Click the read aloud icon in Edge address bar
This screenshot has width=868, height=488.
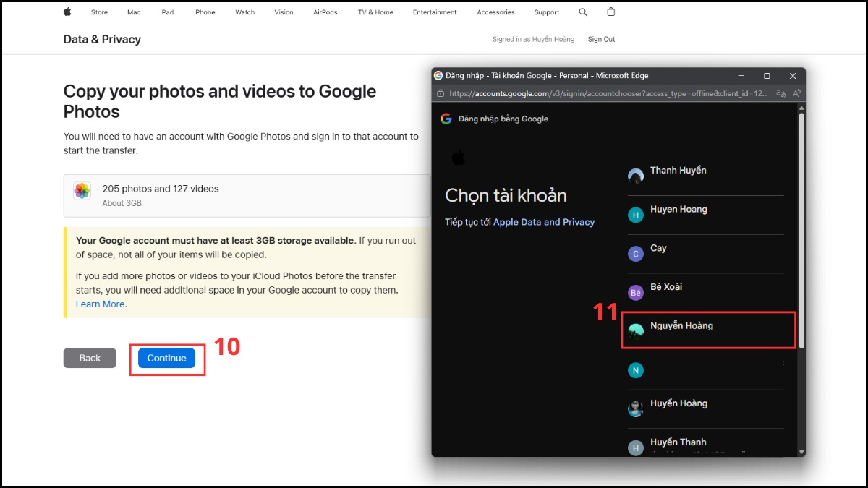(x=796, y=93)
